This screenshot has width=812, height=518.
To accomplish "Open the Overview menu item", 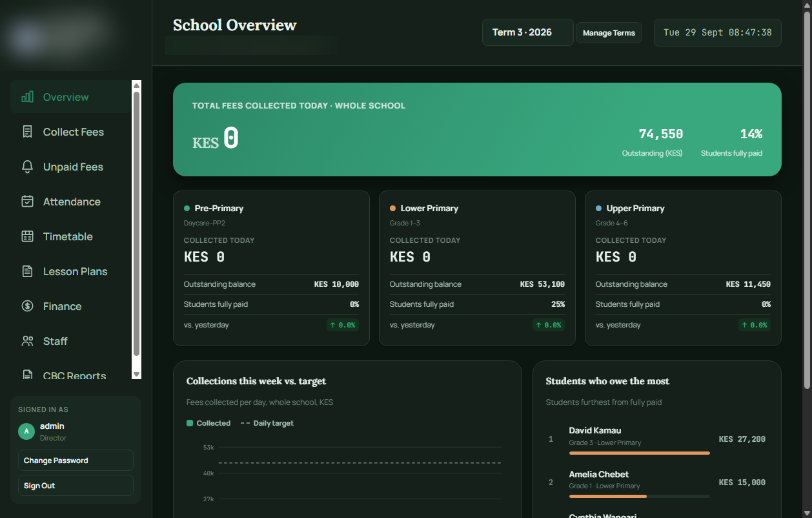I will pyautogui.click(x=70, y=97).
